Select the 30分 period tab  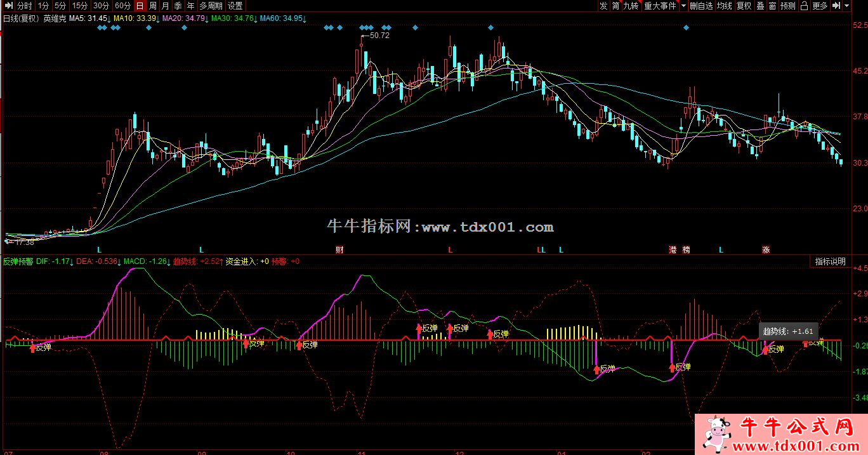pos(102,6)
